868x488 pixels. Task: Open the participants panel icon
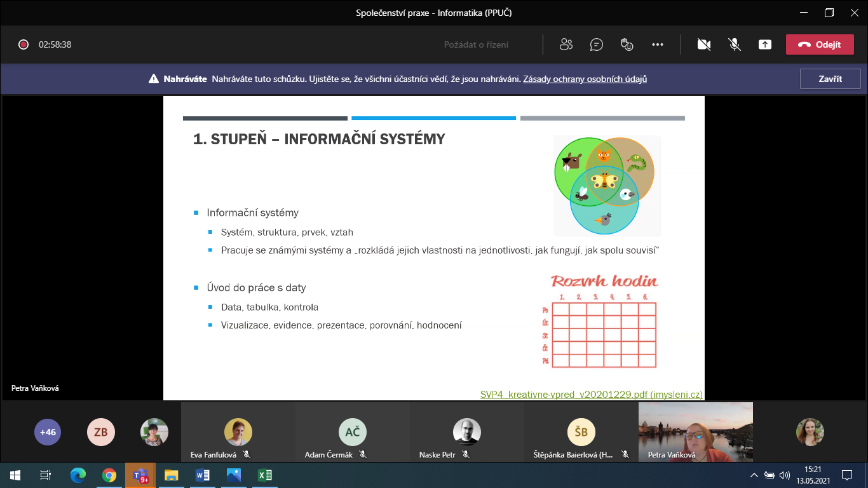click(x=566, y=44)
